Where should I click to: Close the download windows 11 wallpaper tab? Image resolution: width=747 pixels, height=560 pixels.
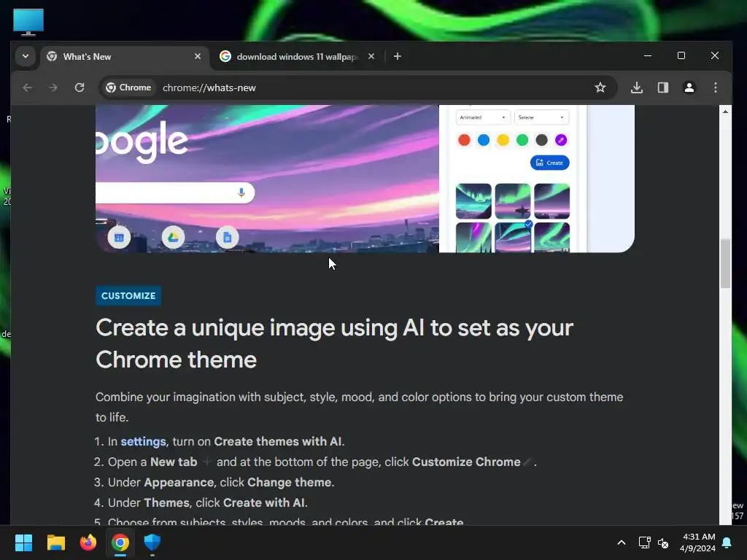click(x=371, y=56)
